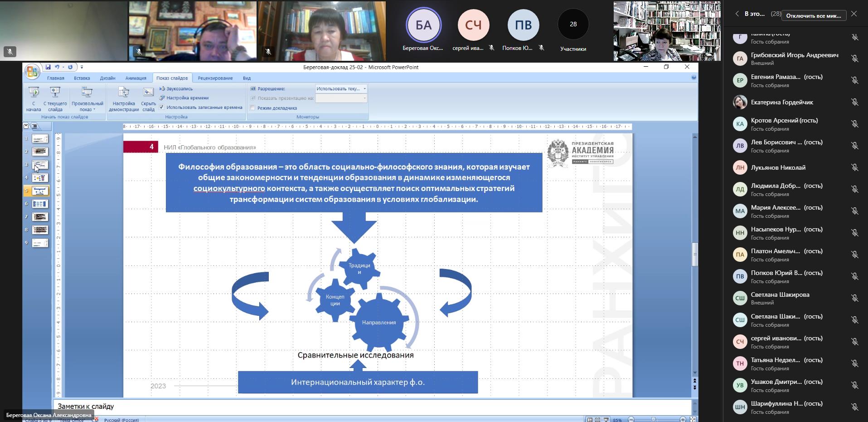The height and width of the screenshot is (422, 868).
Task: Switch to the Дизайн ribbon tab
Action: pos(107,78)
